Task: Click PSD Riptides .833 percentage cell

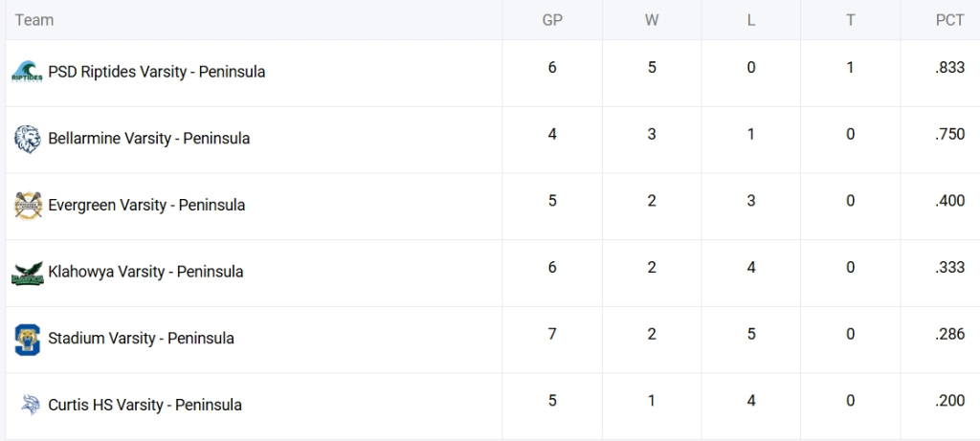Action: (x=949, y=68)
